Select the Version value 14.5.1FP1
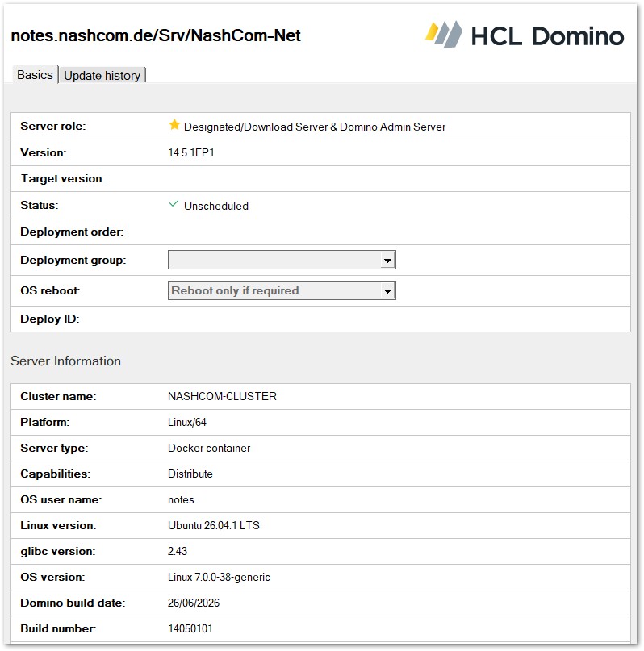The width and height of the screenshot is (644, 651). click(x=191, y=152)
